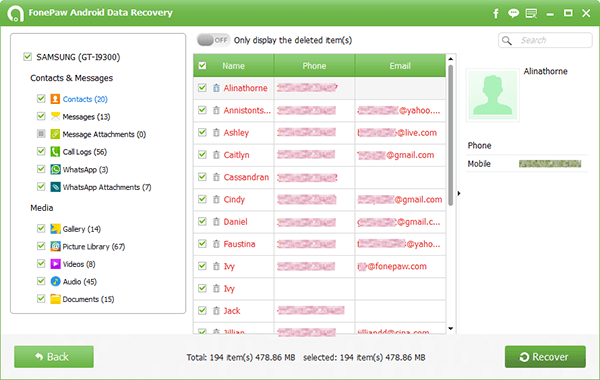Viewport: 600px width, 380px height.
Task: Uncheck the SAMSUNG (GT-I9300) device checkbox
Action: (x=28, y=57)
